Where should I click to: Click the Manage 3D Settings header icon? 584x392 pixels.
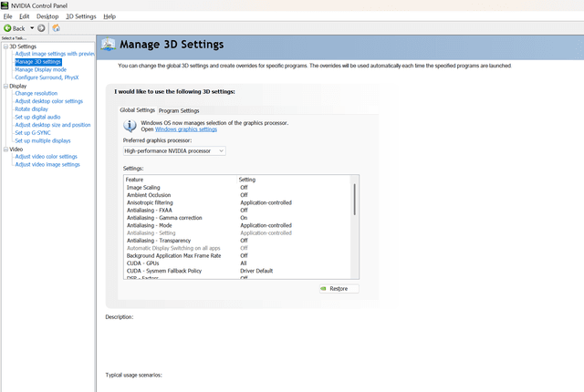(108, 45)
